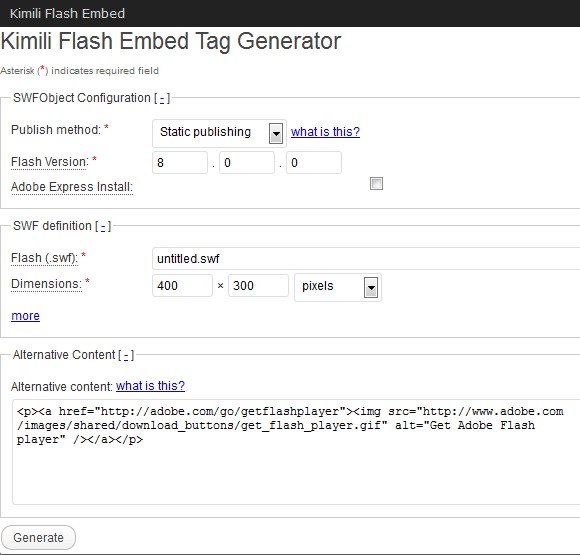Focus the Flash release version field

[314, 162]
